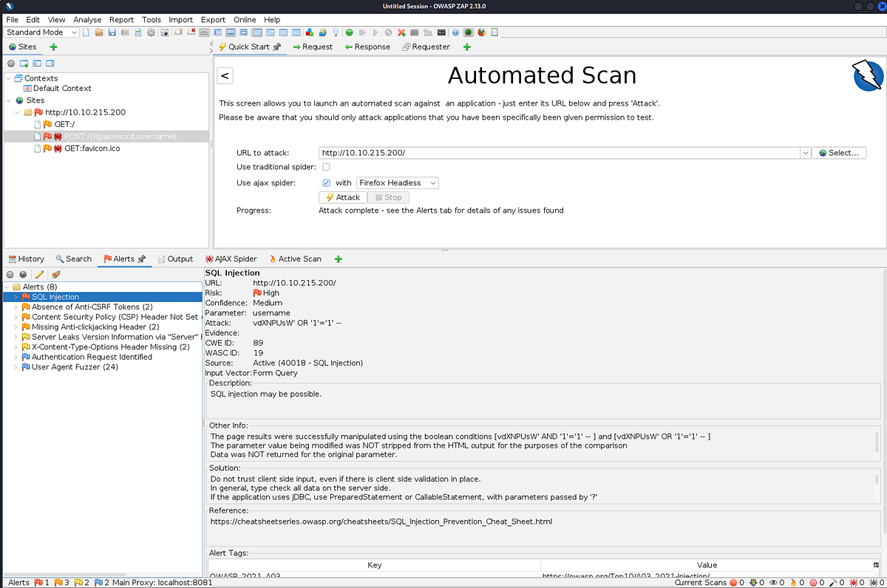Switch to the Active Scan tab

pyautogui.click(x=295, y=259)
